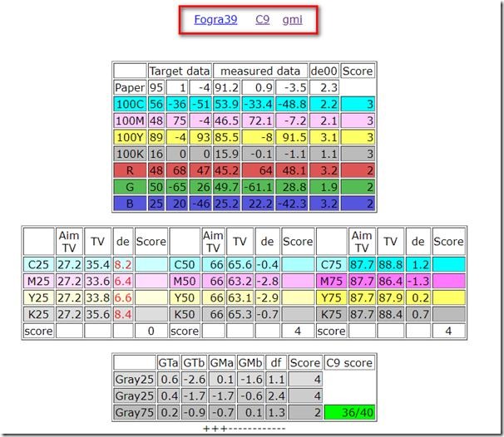Select the 100K row label

(130, 154)
